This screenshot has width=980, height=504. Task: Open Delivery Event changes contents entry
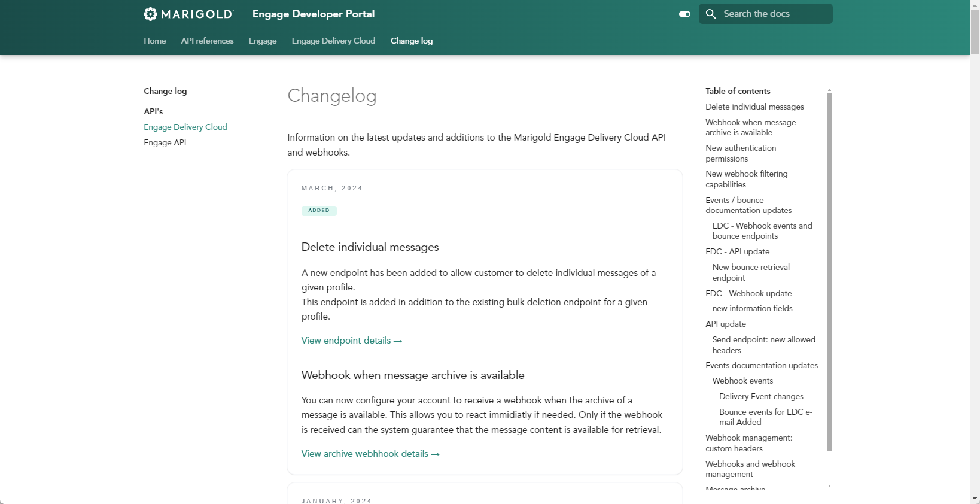(x=761, y=396)
